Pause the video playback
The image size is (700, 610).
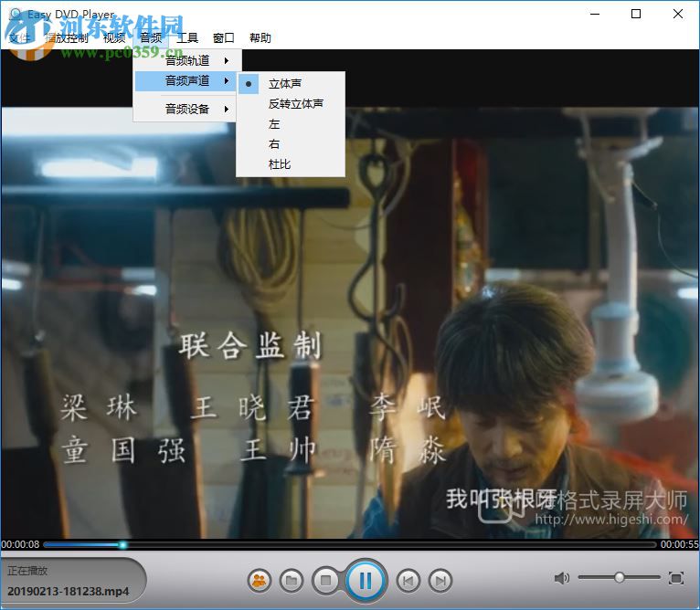[x=366, y=581]
